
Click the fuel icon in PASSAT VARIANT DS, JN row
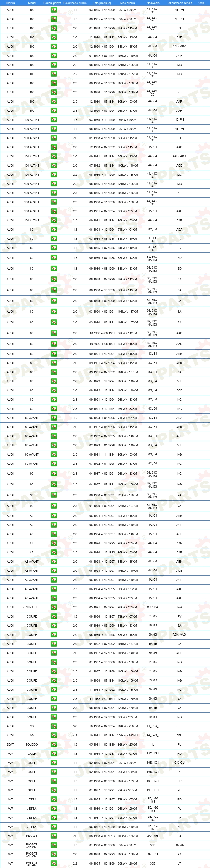coord(54,845)
